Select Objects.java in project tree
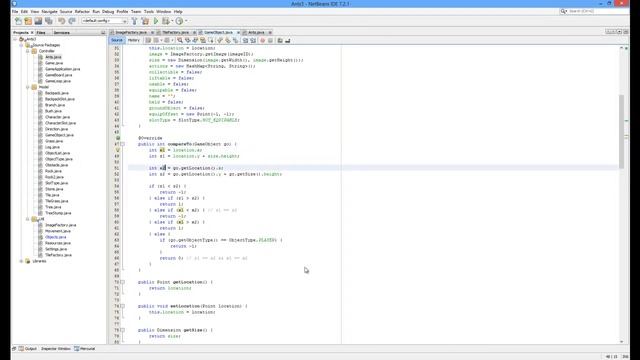Viewport: 640px width, 360px height. pyautogui.click(x=56, y=237)
